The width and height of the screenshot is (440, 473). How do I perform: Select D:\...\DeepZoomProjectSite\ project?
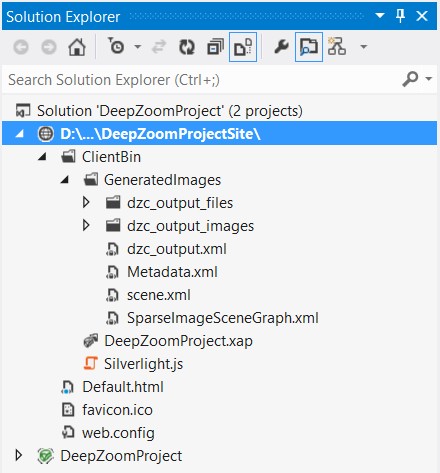[x=160, y=134]
